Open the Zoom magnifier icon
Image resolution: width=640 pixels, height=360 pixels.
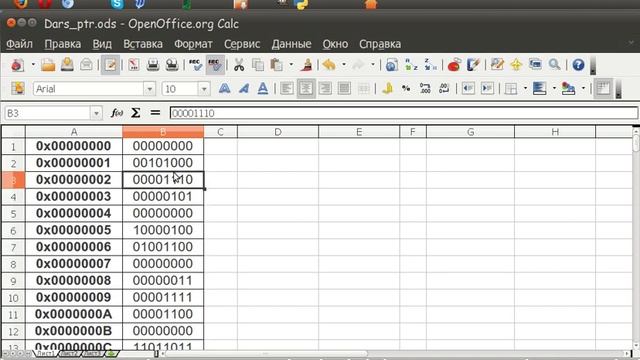(554, 65)
